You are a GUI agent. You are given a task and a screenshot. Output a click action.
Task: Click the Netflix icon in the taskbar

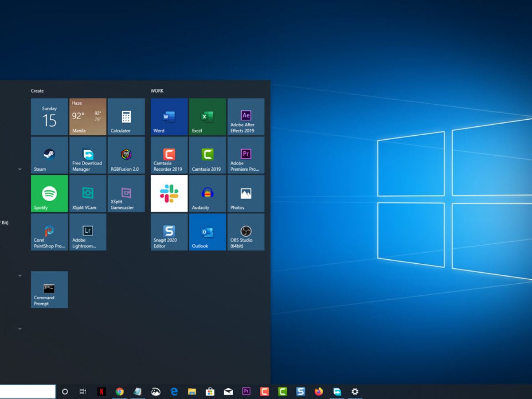(102, 391)
